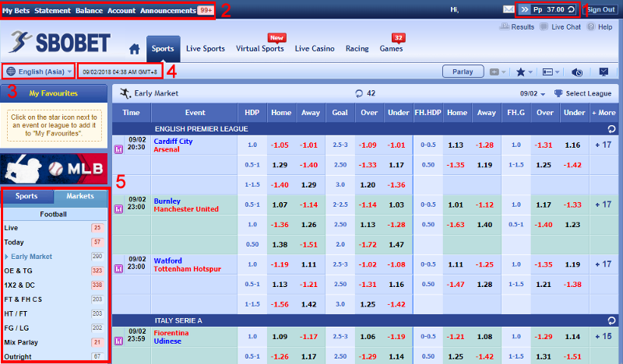Expand +17 more markets for Cardiff City
The image size is (623, 364).
tap(603, 145)
